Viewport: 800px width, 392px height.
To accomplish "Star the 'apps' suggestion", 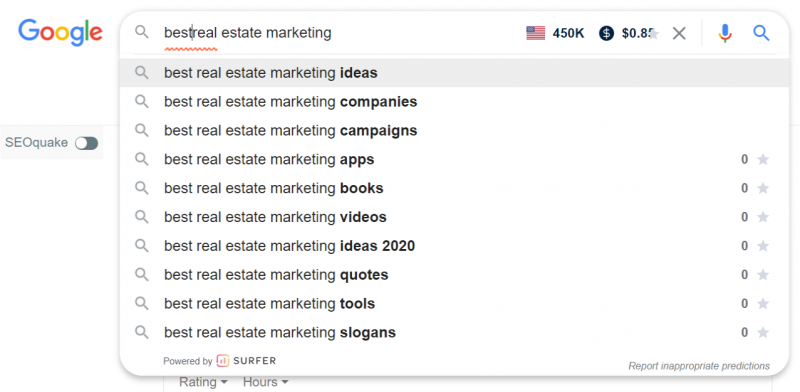I will click(763, 160).
